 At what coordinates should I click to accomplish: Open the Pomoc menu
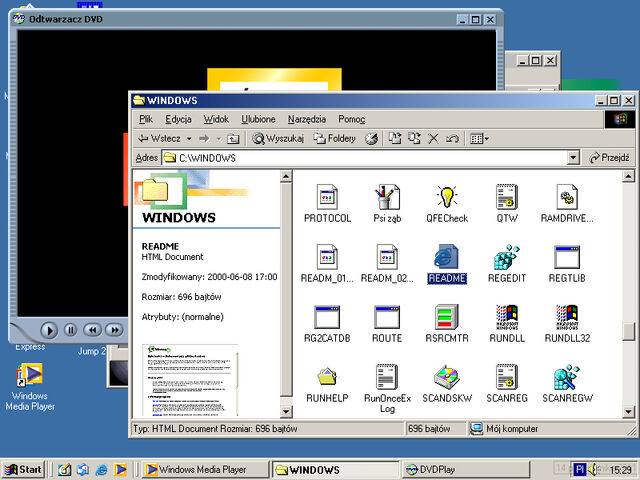click(x=351, y=119)
